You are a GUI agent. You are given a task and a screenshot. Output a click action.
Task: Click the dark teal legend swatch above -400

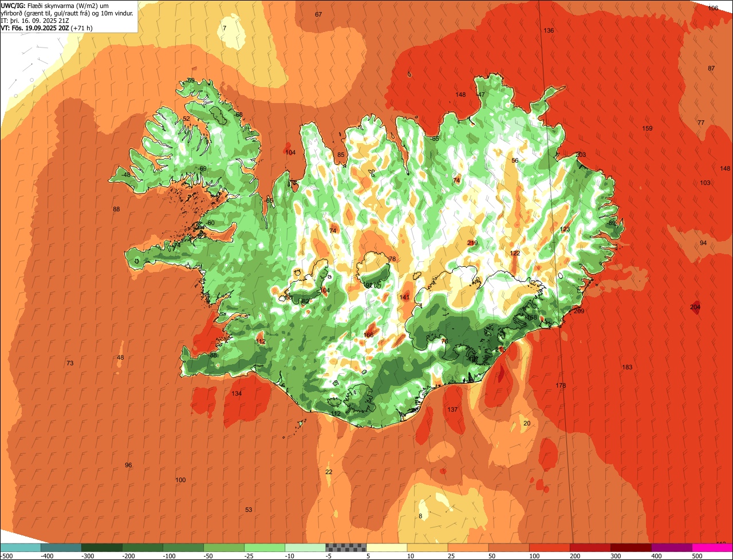tap(61, 547)
